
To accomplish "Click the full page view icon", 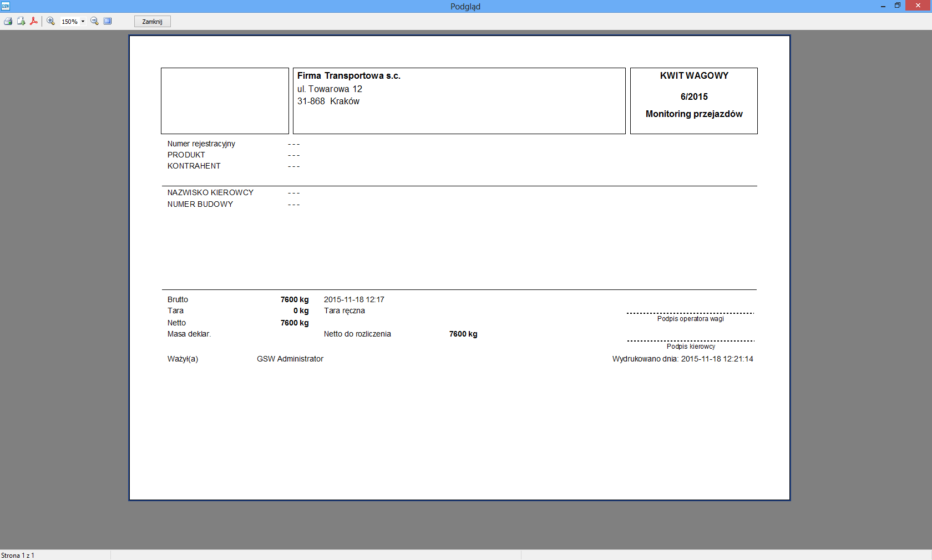I will (108, 22).
